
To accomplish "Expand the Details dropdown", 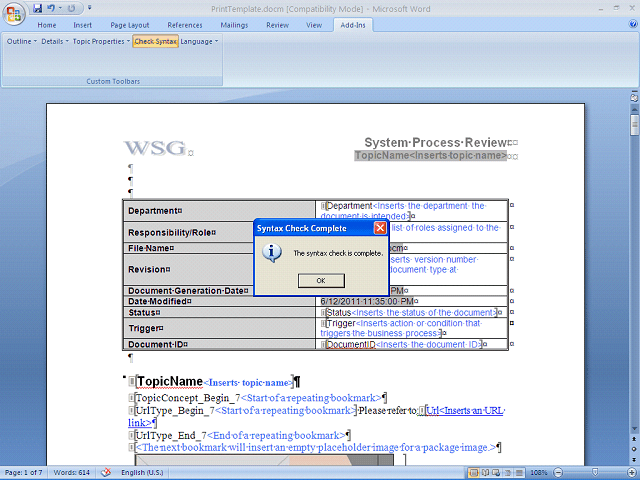I will click(55, 41).
